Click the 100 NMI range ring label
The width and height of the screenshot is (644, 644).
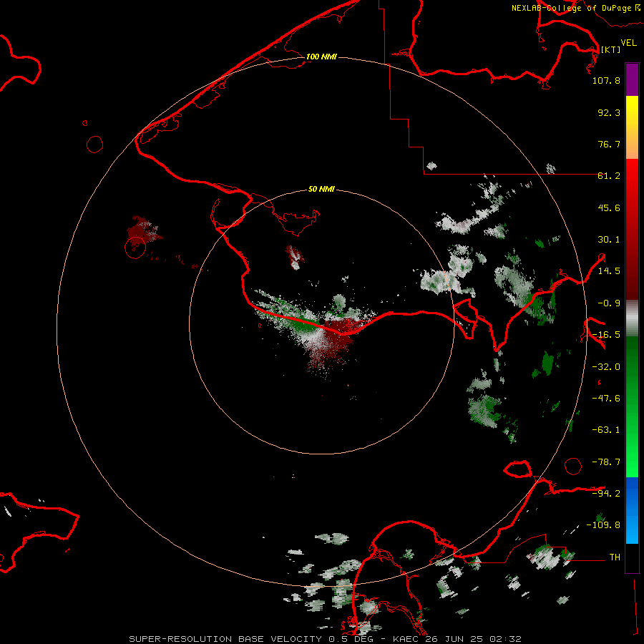(321, 57)
